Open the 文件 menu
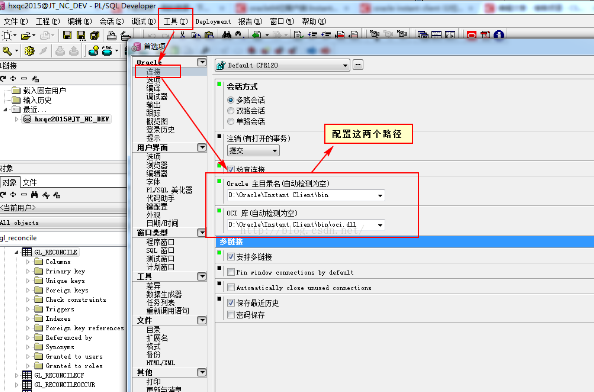This screenshot has height=392, width=594. tap(16, 22)
